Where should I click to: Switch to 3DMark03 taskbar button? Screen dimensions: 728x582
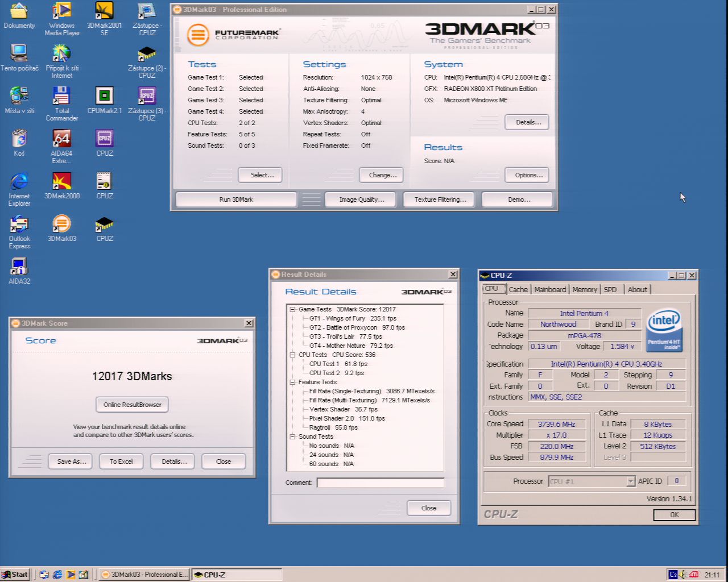pos(144,575)
